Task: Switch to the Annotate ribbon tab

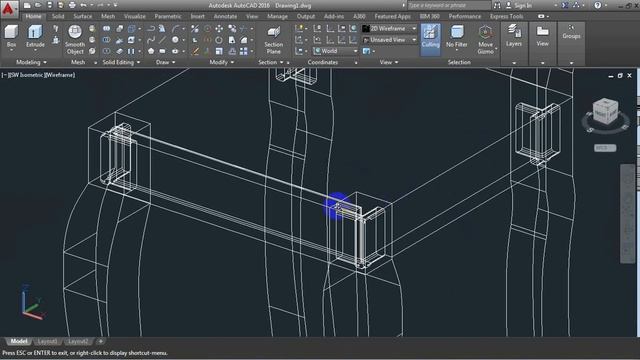Action: (x=225, y=16)
